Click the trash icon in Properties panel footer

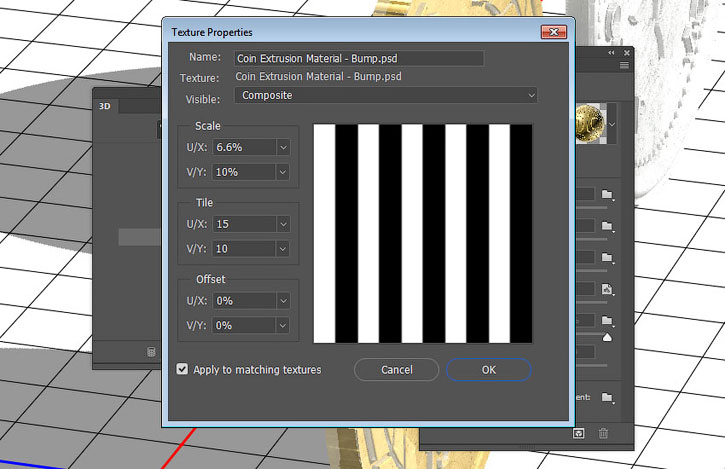tap(603, 433)
